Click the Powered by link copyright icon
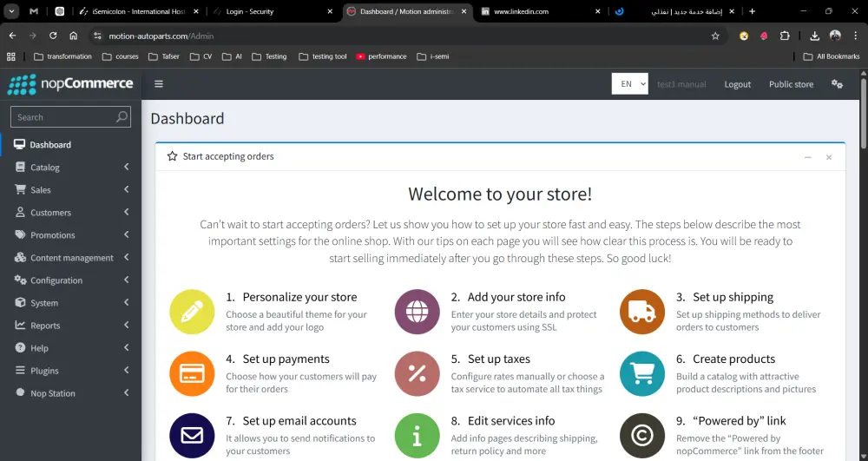The image size is (868, 461). click(642, 436)
